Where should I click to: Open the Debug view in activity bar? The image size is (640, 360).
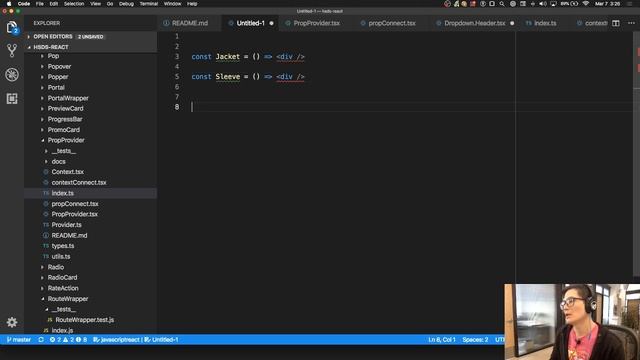tap(12, 75)
